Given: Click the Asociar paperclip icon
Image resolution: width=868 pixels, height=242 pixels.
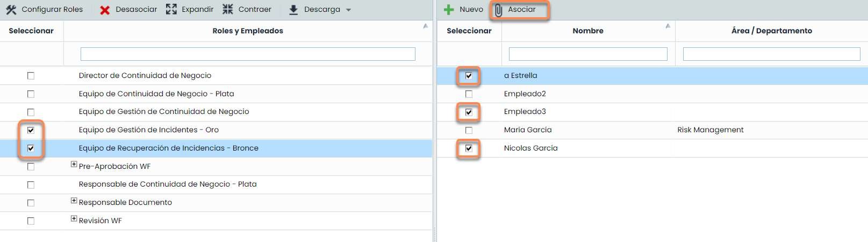Looking at the screenshot, I should click(x=499, y=10).
